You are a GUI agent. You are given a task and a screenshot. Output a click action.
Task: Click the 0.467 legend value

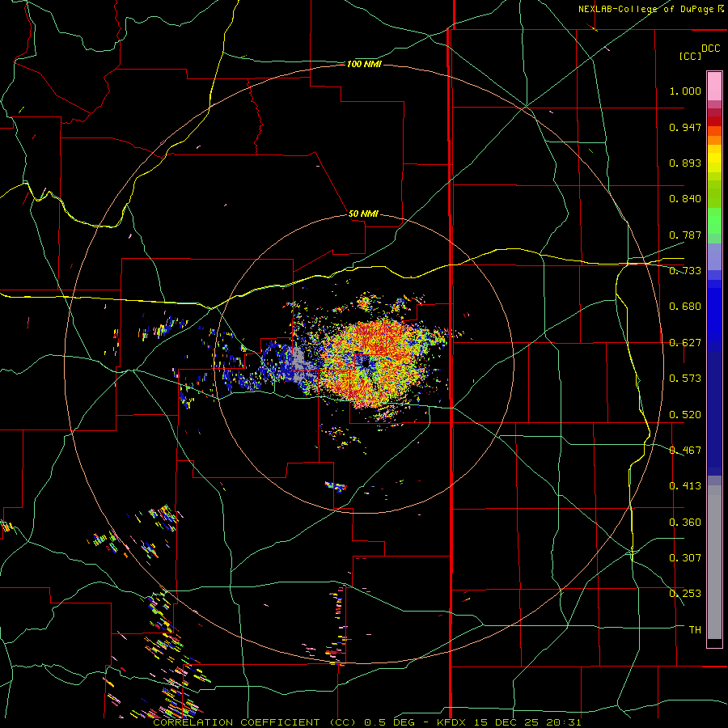point(685,451)
